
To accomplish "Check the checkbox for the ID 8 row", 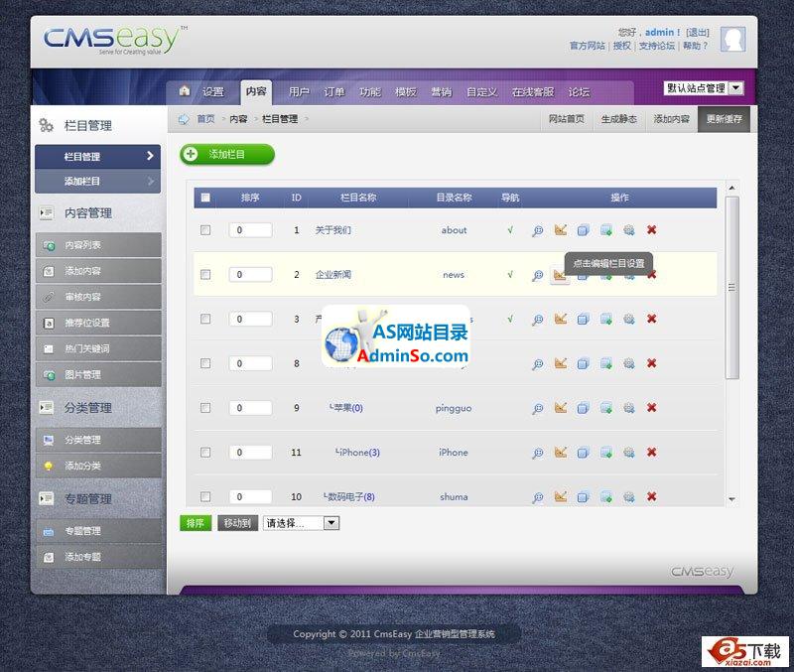I will click(x=205, y=363).
